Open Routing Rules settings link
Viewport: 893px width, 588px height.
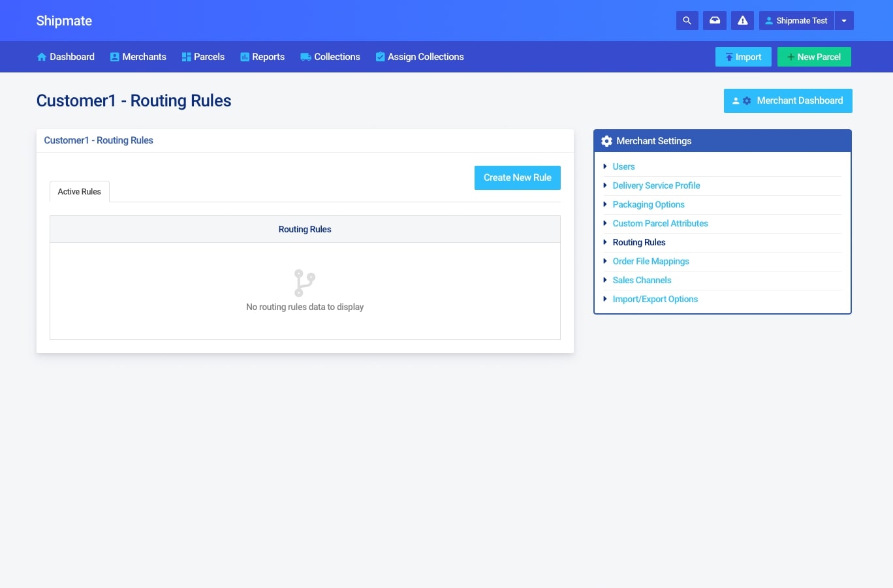click(639, 242)
